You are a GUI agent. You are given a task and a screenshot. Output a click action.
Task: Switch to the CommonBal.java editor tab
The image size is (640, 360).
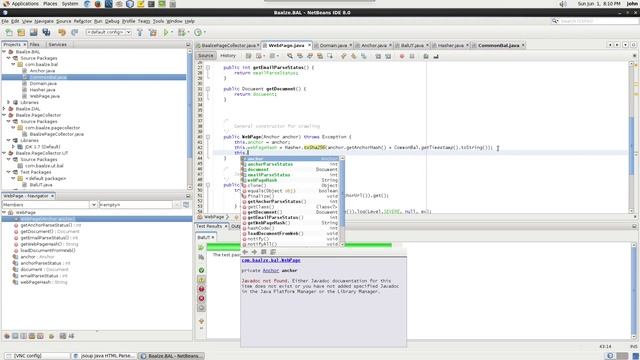[498, 45]
